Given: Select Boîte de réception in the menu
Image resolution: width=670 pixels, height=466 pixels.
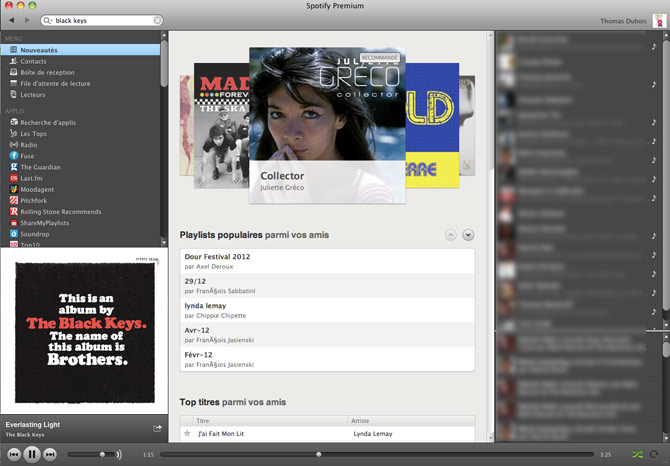Looking at the screenshot, I should (48, 72).
